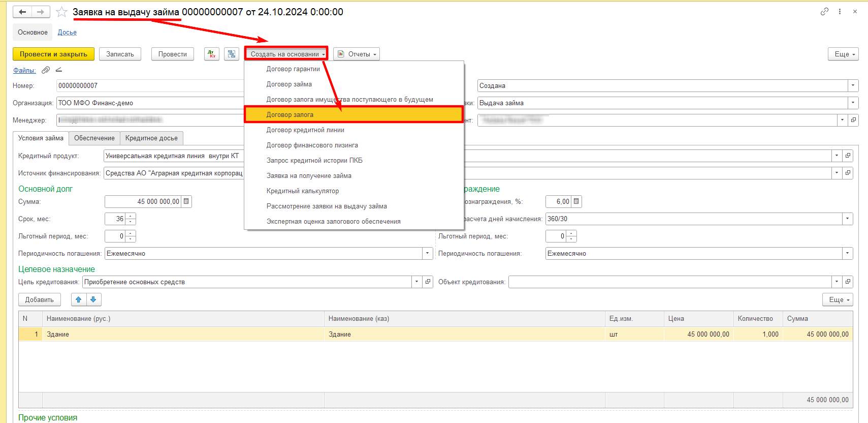This screenshot has height=423, width=868.
Task: Open the Отчеты dropdown button
Action: coord(357,54)
